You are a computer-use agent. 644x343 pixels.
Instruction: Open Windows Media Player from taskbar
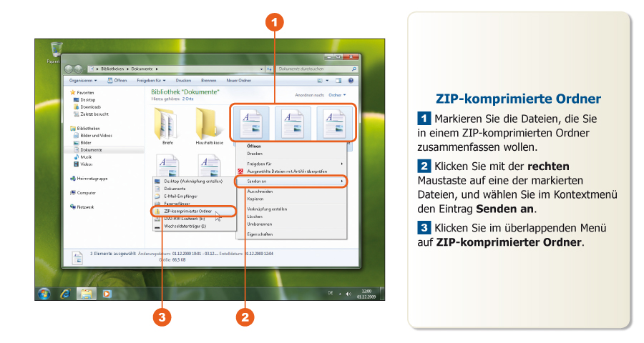click(107, 293)
